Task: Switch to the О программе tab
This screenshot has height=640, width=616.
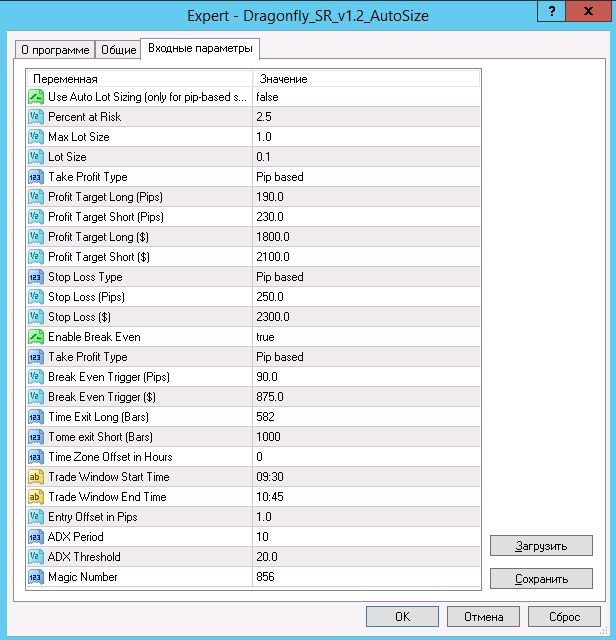Action: [55, 50]
